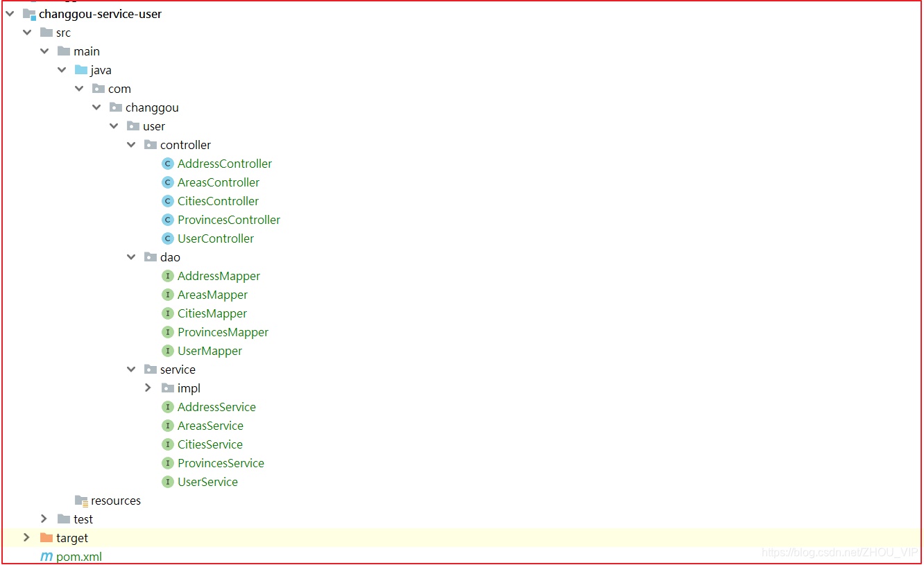The image size is (924, 565).
Task: Collapse the com package arrow
Action: pyautogui.click(x=79, y=88)
